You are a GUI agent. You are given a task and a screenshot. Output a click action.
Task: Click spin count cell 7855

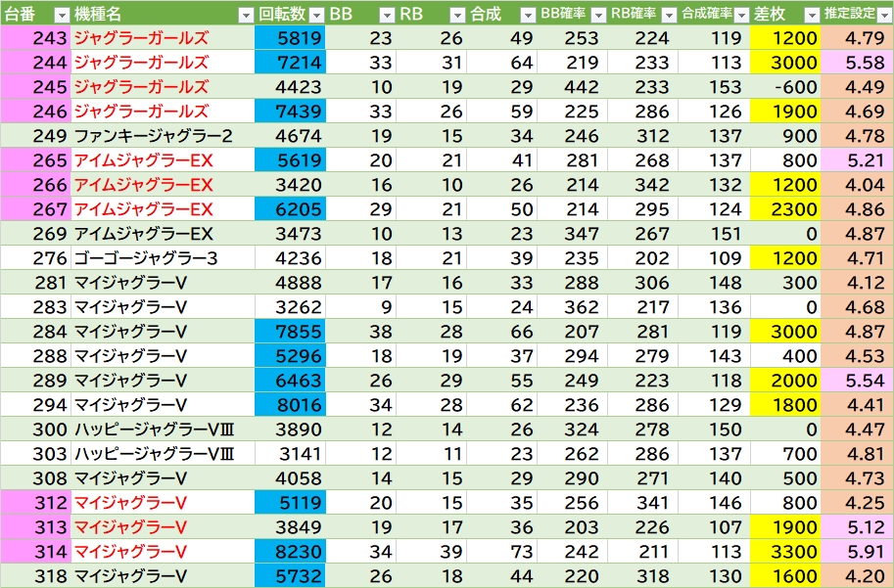pos(290,331)
